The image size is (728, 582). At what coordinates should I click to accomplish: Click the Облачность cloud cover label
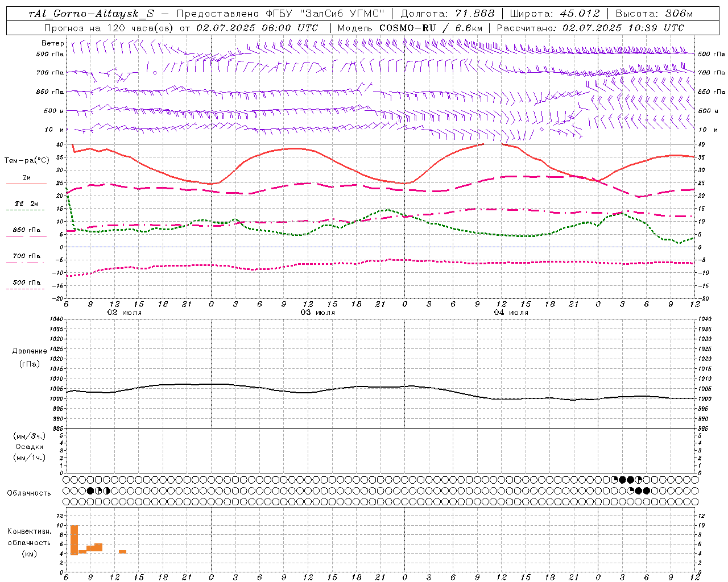click(29, 493)
